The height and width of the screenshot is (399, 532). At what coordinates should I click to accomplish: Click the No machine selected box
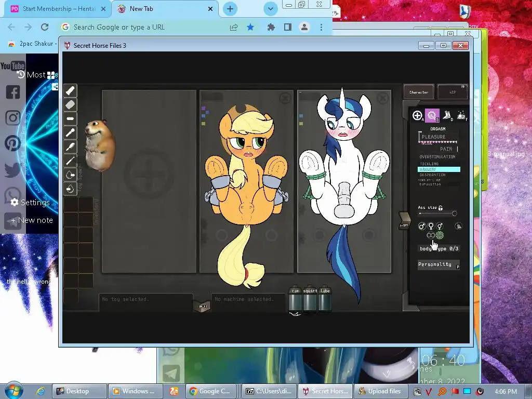pos(248,302)
